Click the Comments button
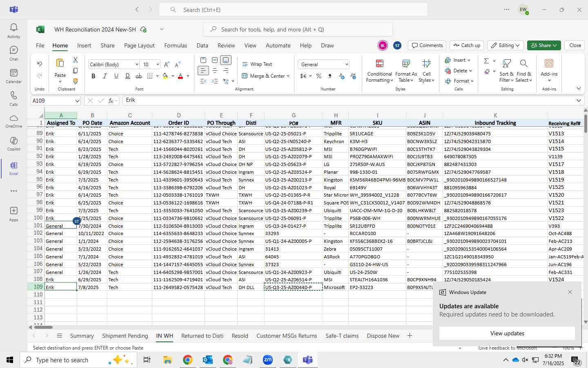This screenshot has width=588, height=368. click(x=427, y=45)
